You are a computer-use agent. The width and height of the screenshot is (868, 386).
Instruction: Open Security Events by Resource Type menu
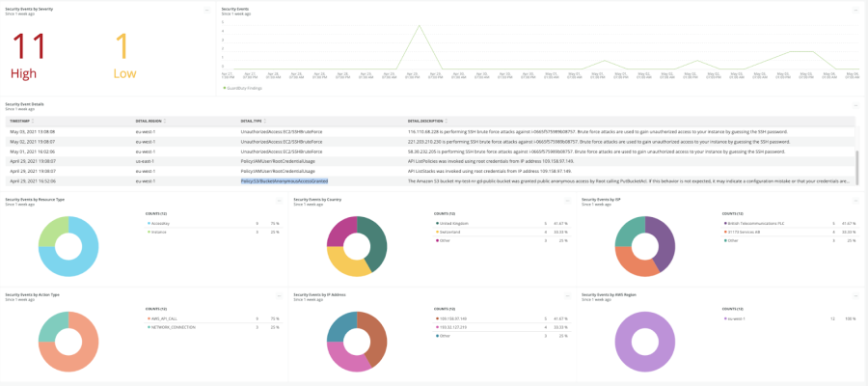[x=280, y=201]
